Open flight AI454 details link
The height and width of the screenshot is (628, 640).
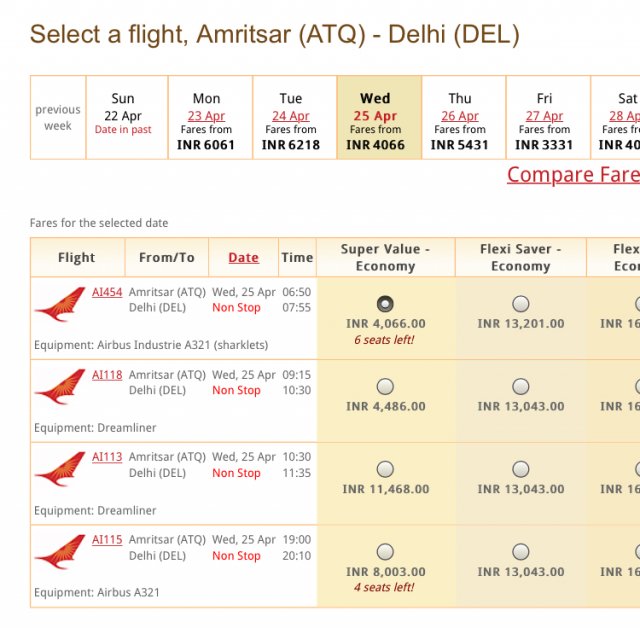(x=107, y=292)
